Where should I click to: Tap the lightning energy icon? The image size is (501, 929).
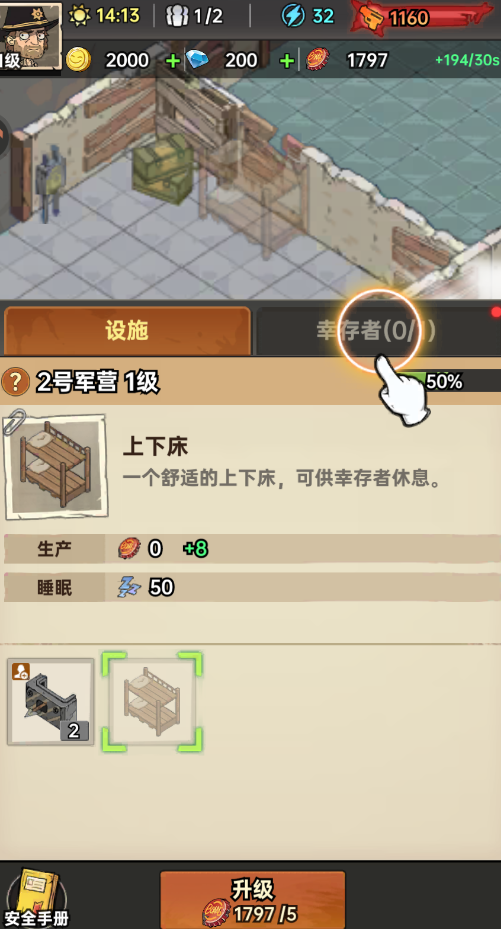(x=293, y=16)
